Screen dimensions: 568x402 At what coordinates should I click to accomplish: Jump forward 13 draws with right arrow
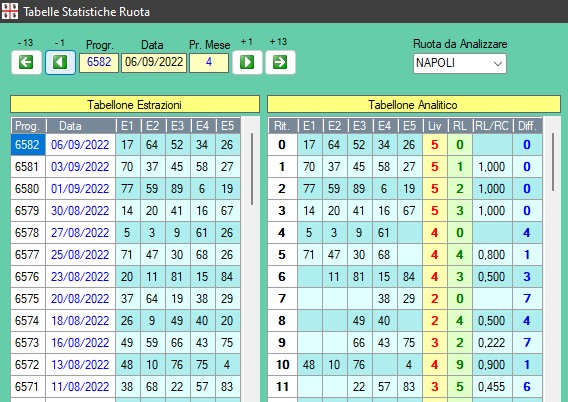click(x=280, y=62)
